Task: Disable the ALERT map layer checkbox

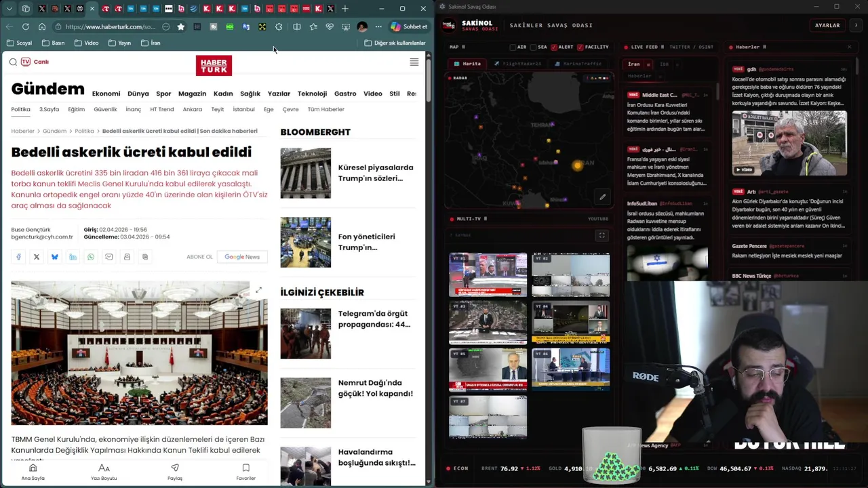Action: coord(554,47)
